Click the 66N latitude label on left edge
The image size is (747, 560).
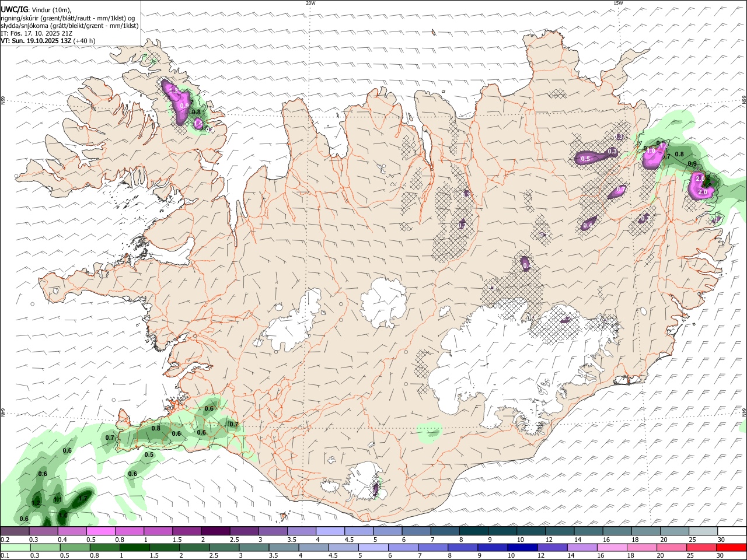click(x=3, y=100)
